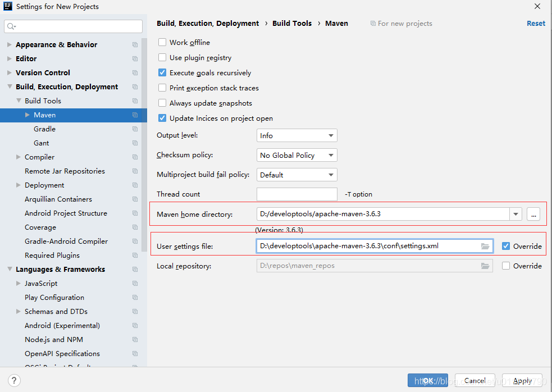Image resolution: width=552 pixels, height=392 pixels.
Task: Enable Print exception stack traces
Action: pyautogui.click(x=162, y=88)
